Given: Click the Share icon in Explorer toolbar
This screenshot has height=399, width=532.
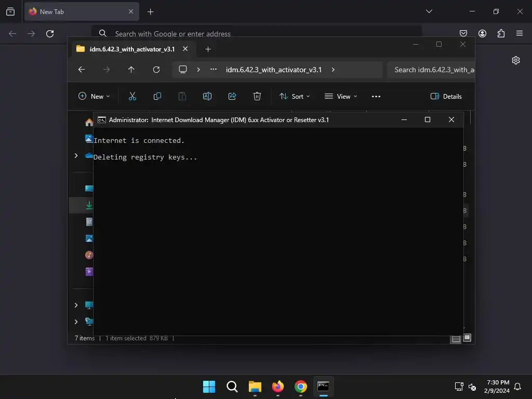Looking at the screenshot, I should [x=232, y=96].
